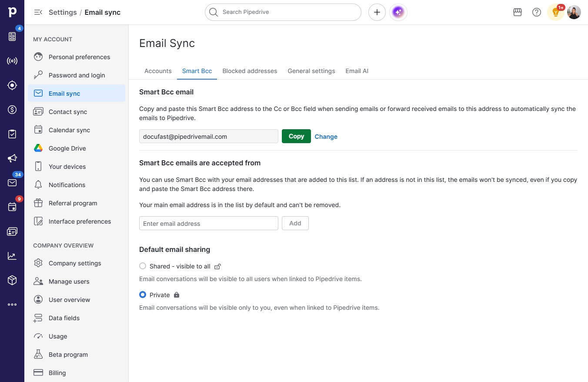Click the Default email sharing heading
Viewport: 588px width, 382px height.
[x=175, y=249]
